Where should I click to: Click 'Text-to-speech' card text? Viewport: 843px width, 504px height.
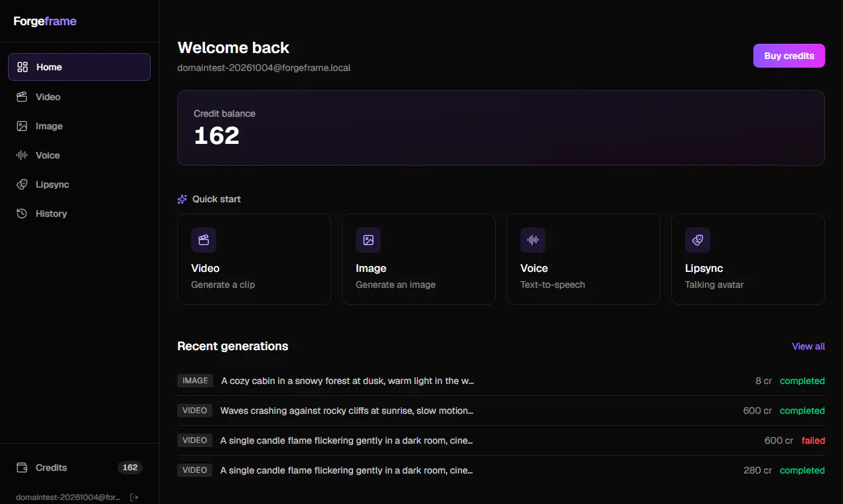coord(553,284)
